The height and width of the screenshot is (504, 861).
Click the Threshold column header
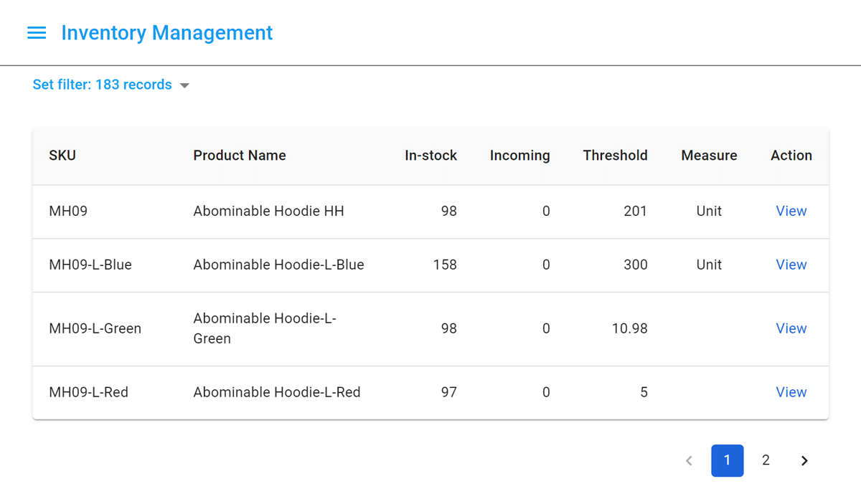615,156
